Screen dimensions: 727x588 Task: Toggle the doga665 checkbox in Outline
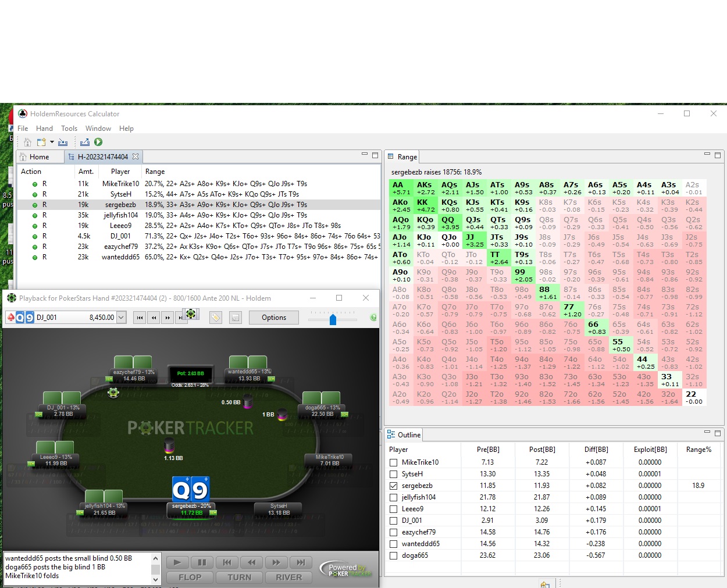(394, 555)
